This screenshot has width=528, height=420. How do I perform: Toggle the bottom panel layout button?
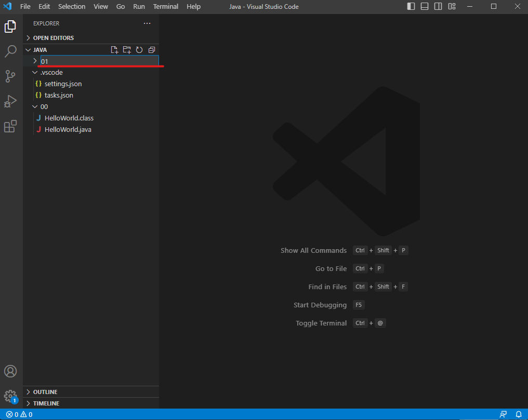click(x=425, y=7)
